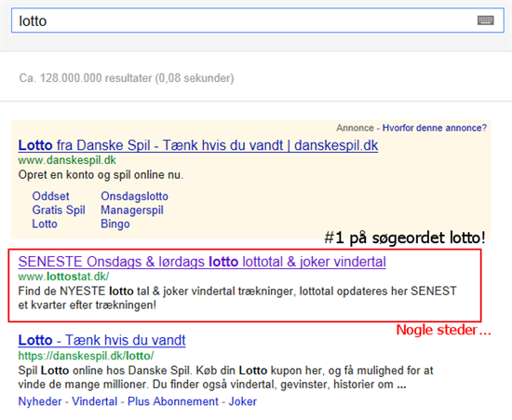Open the Nyheder sublink
This screenshot has height=420, width=512.
pos(40,401)
